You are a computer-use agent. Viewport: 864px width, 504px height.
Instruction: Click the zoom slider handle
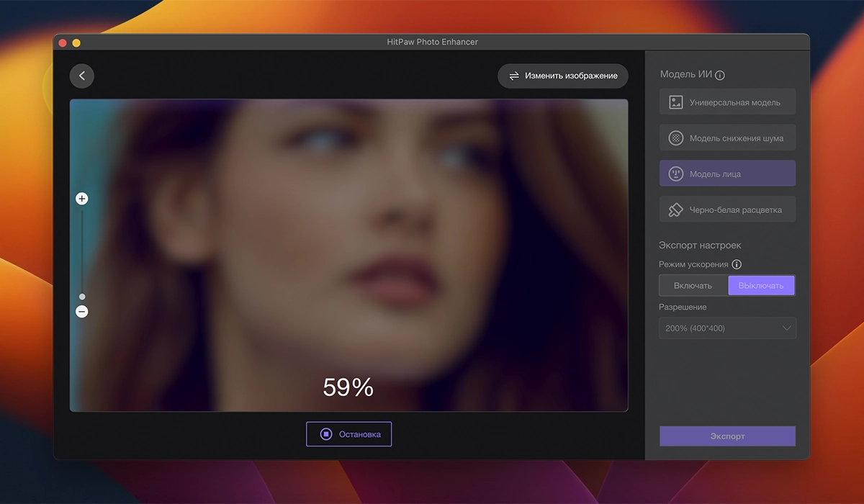tap(82, 297)
